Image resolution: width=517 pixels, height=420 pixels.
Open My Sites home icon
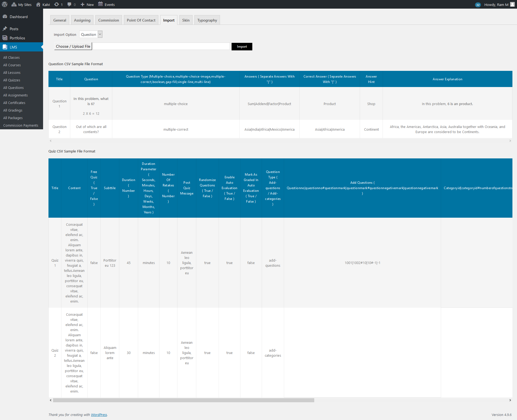pos(14,4)
